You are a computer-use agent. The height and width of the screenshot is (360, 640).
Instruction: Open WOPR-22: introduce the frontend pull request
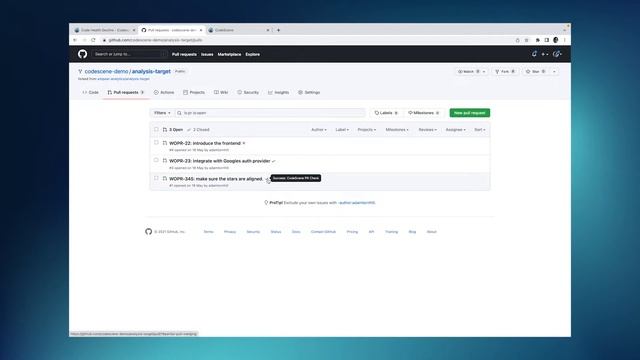coord(205,143)
